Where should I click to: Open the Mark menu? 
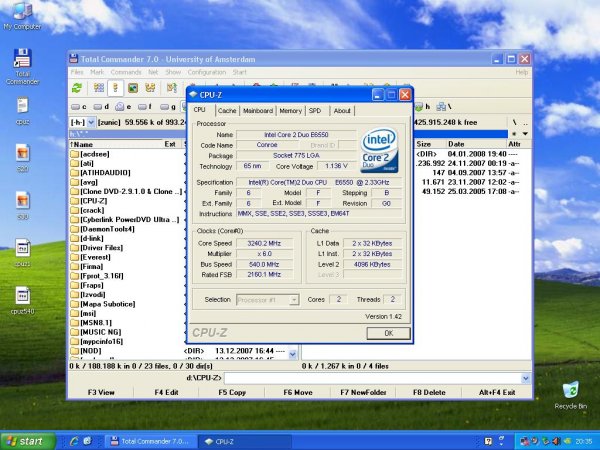point(97,72)
